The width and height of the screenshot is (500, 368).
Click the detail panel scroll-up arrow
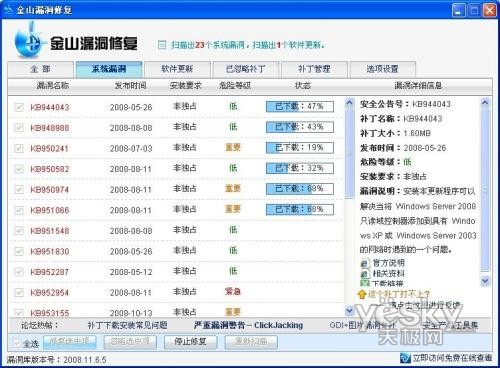point(485,103)
